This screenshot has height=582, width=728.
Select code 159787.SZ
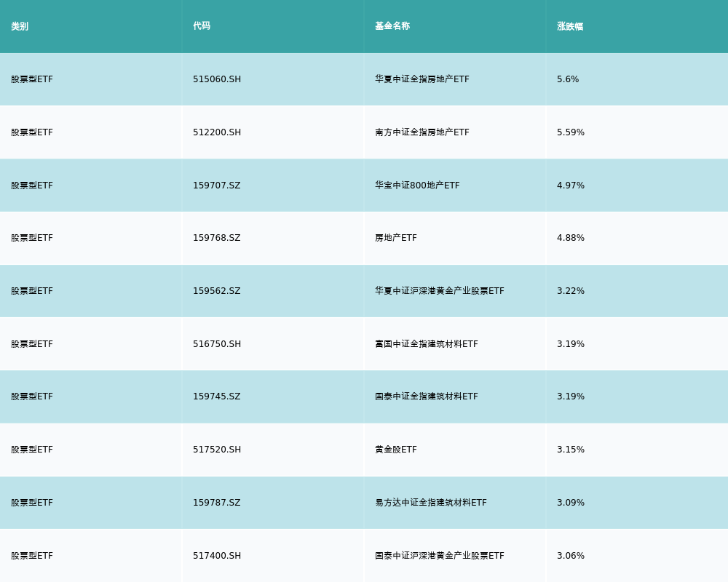pyautogui.click(x=217, y=503)
